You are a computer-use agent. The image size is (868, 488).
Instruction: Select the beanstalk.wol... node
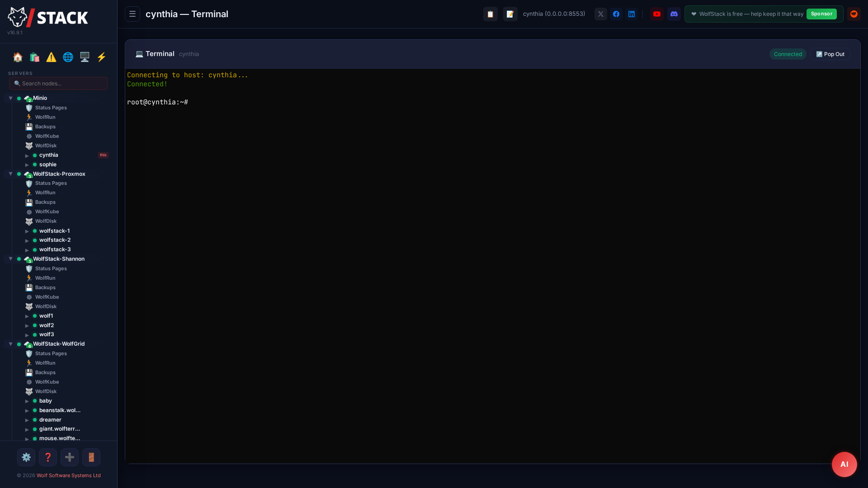[60, 410]
